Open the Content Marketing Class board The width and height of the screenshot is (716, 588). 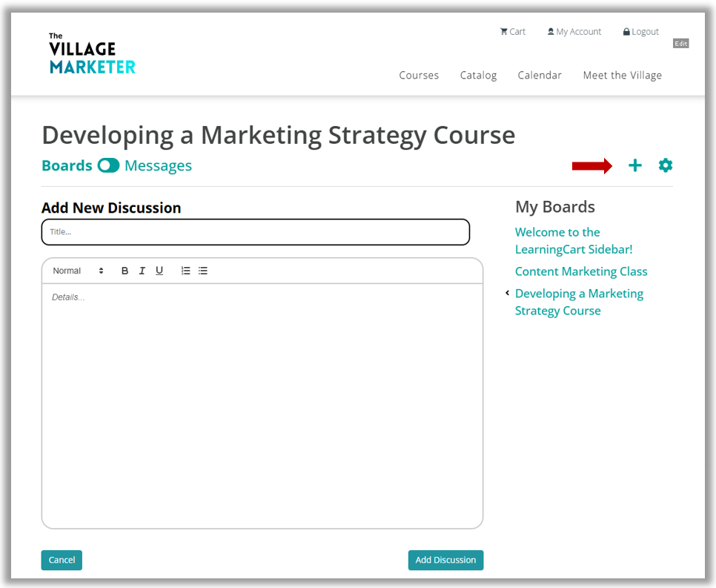(x=581, y=271)
